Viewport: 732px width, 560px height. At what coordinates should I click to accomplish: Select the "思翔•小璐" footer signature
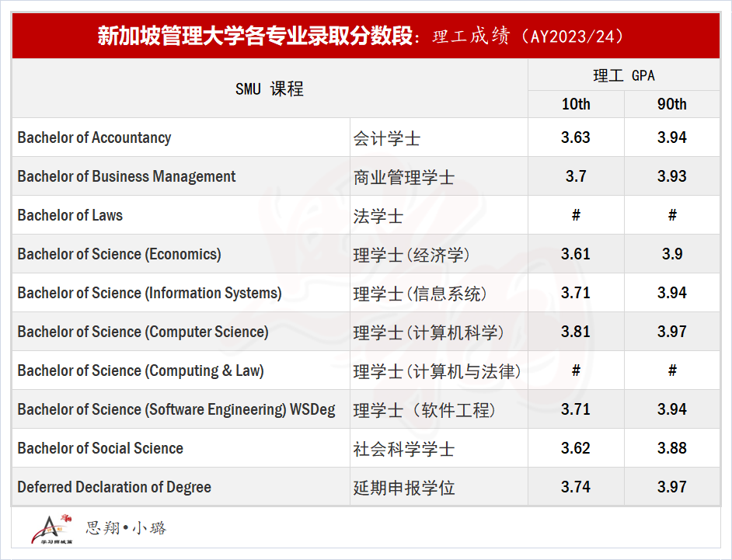click(126, 528)
